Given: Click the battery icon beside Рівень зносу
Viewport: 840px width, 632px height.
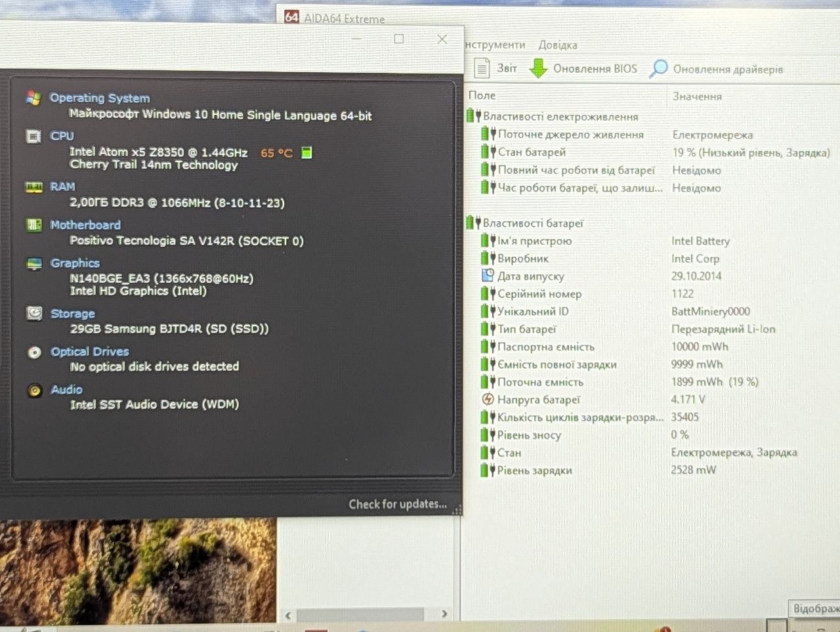Looking at the screenshot, I should tap(488, 434).
